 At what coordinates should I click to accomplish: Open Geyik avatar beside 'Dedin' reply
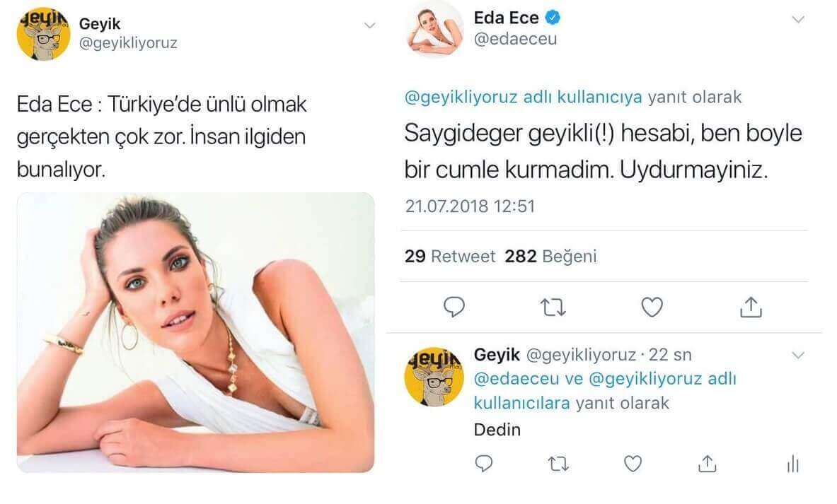point(434,377)
